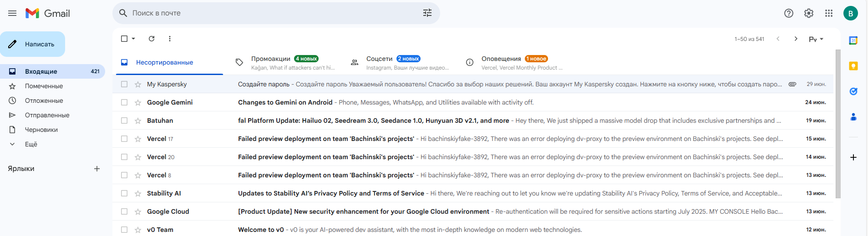The height and width of the screenshot is (236, 868).
Task: Open Gmail settings gear
Action: 809,13
